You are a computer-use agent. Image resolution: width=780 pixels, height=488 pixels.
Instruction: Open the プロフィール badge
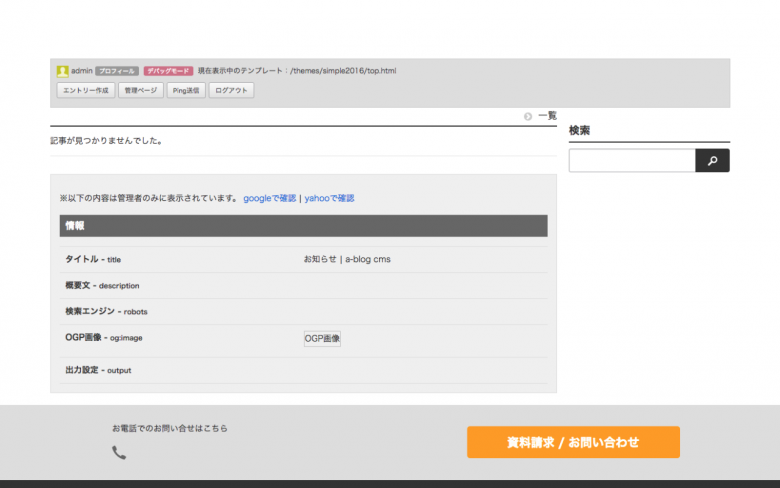pos(117,71)
